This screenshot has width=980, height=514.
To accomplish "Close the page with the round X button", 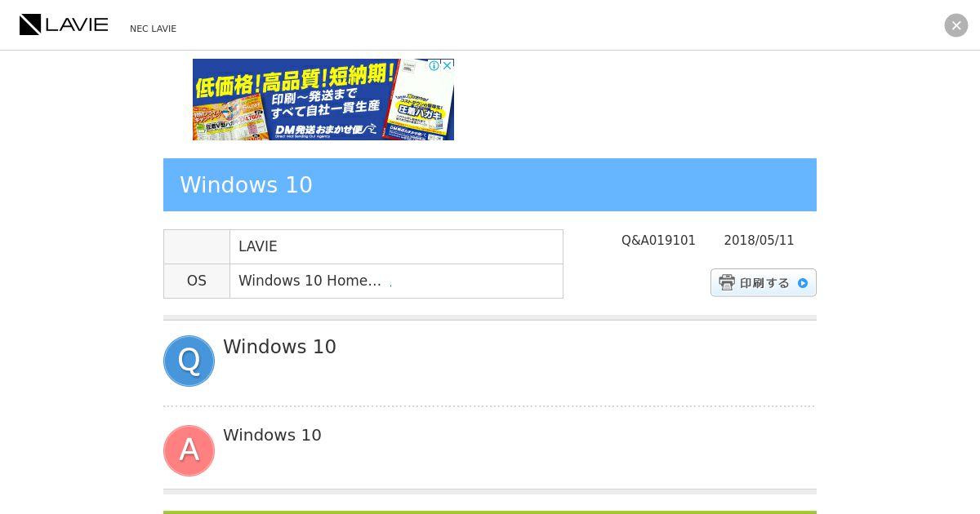I will point(956,25).
